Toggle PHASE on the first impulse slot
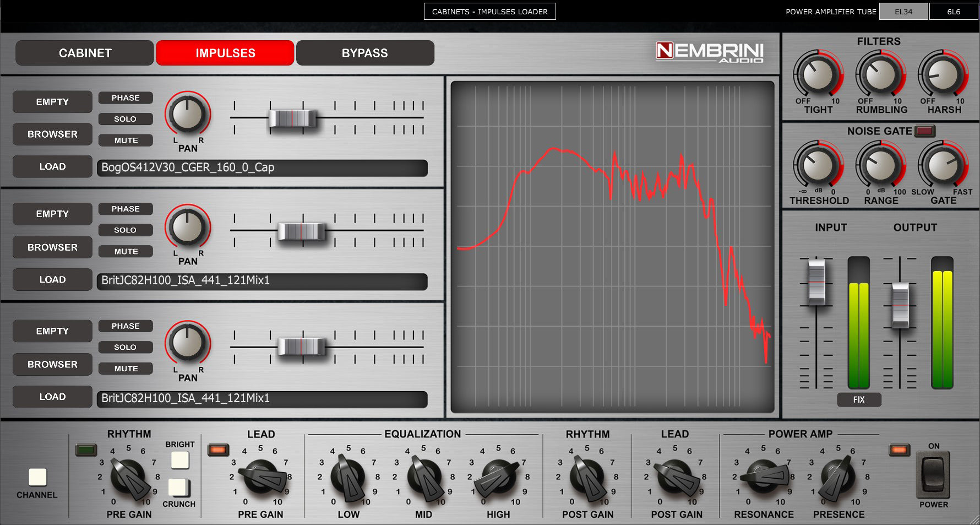This screenshot has width=980, height=525. click(126, 98)
